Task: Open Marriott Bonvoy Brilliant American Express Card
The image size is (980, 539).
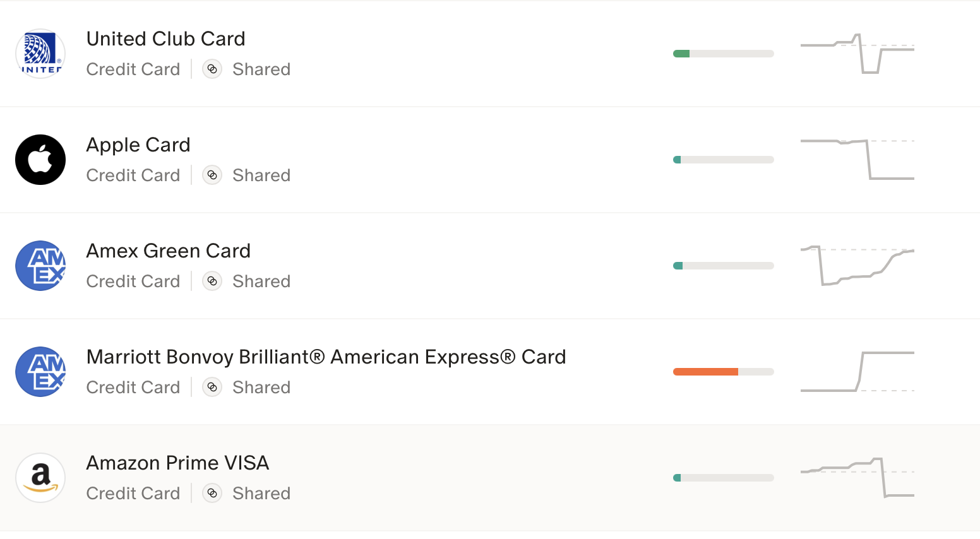Action: [326, 357]
